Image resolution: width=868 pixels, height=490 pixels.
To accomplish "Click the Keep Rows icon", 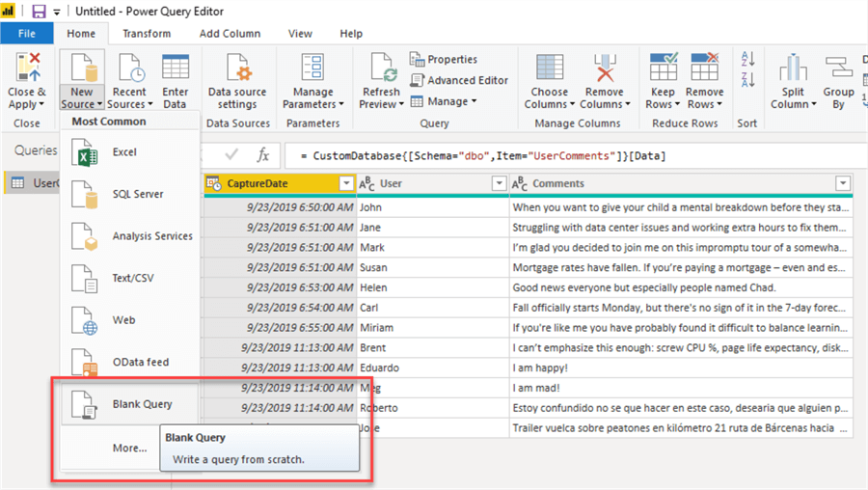I will [x=664, y=68].
